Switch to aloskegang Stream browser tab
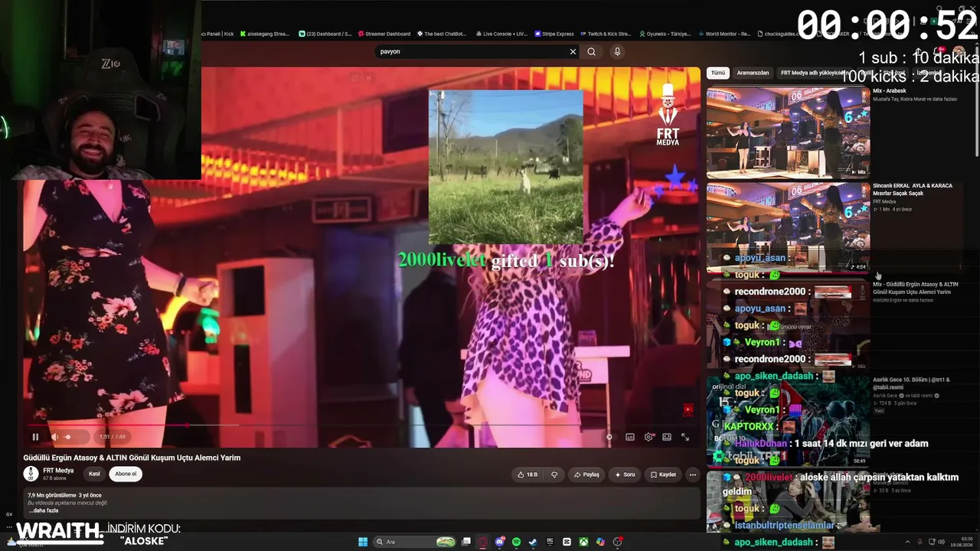 [265, 34]
